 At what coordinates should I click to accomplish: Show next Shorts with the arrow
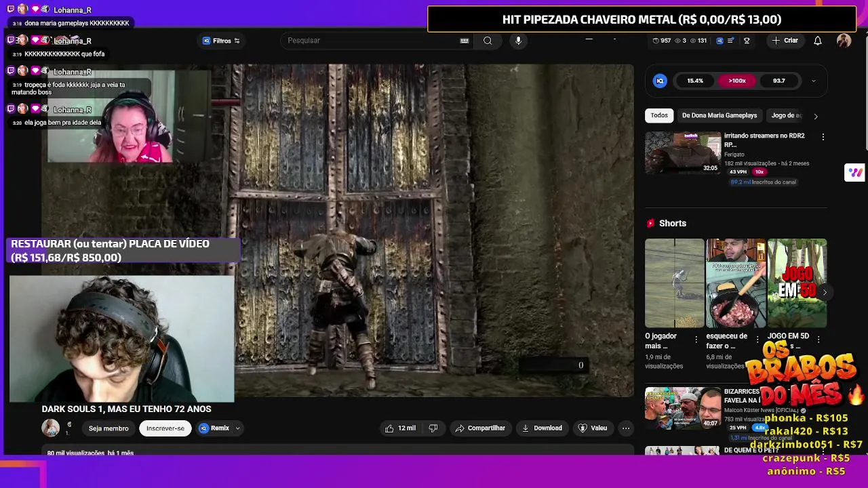coord(825,292)
